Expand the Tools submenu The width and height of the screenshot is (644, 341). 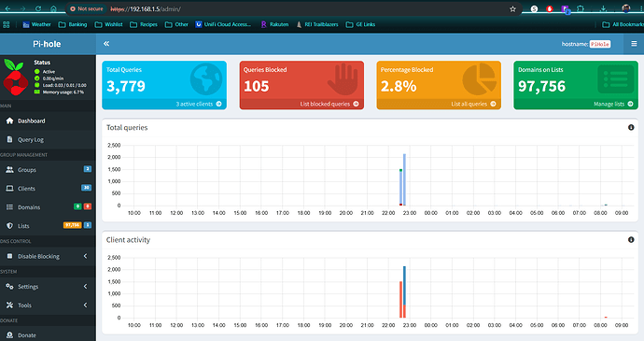pos(48,305)
